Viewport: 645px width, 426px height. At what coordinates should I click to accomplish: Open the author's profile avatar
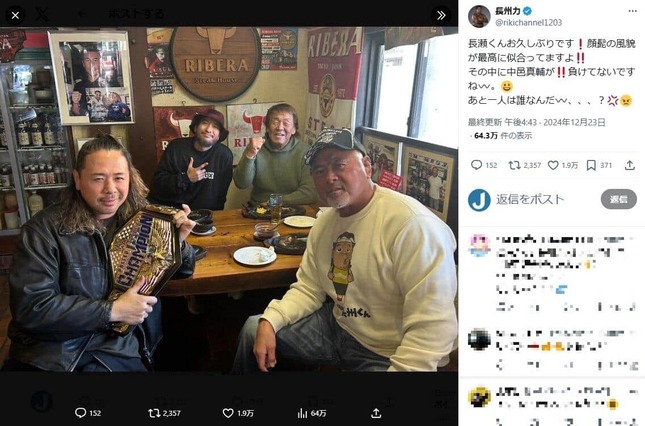click(x=479, y=16)
